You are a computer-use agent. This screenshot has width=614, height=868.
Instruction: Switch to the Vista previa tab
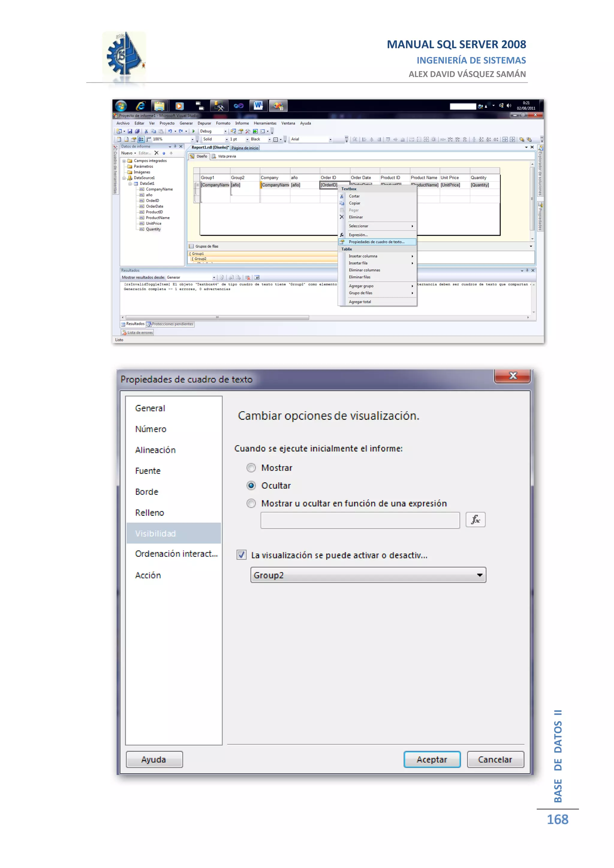tap(224, 156)
